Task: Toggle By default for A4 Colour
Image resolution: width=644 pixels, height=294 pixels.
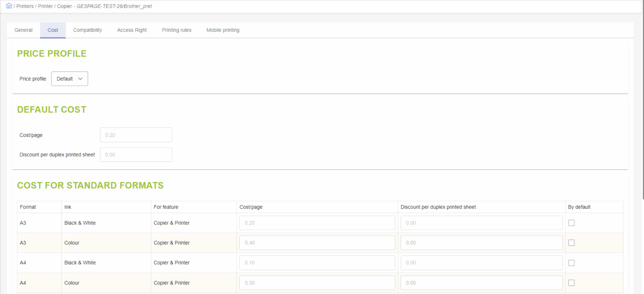Action: point(571,283)
